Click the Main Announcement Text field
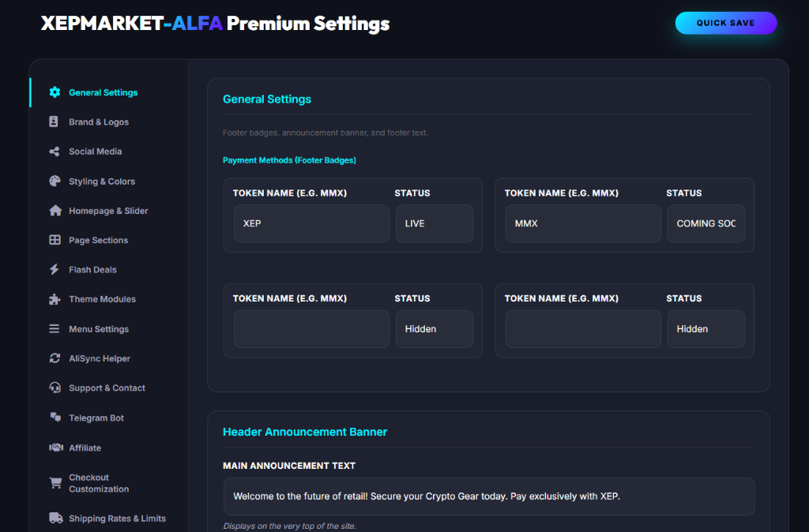This screenshot has height=532, width=809. coord(488,496)
